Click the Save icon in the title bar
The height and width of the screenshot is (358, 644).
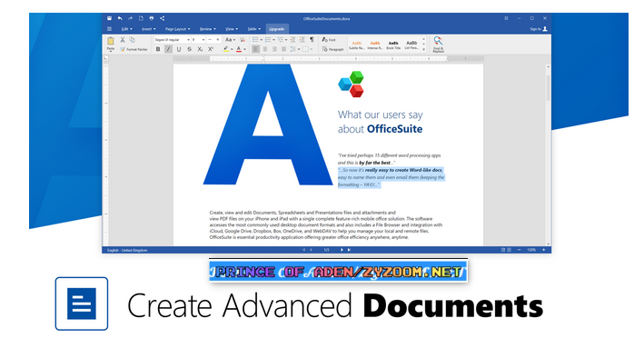pos(109,18)
